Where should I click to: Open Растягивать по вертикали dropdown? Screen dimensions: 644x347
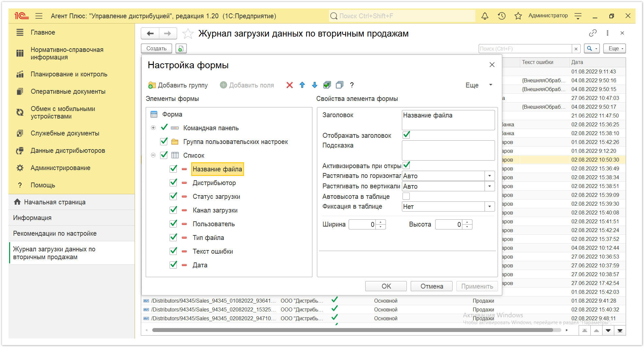[489, 186]
